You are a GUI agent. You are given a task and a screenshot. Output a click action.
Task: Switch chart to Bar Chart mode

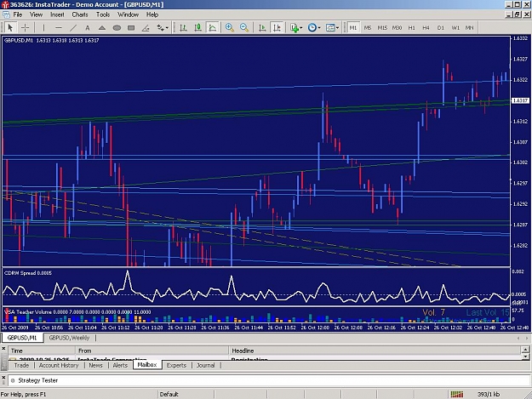(x=183, y=28)
